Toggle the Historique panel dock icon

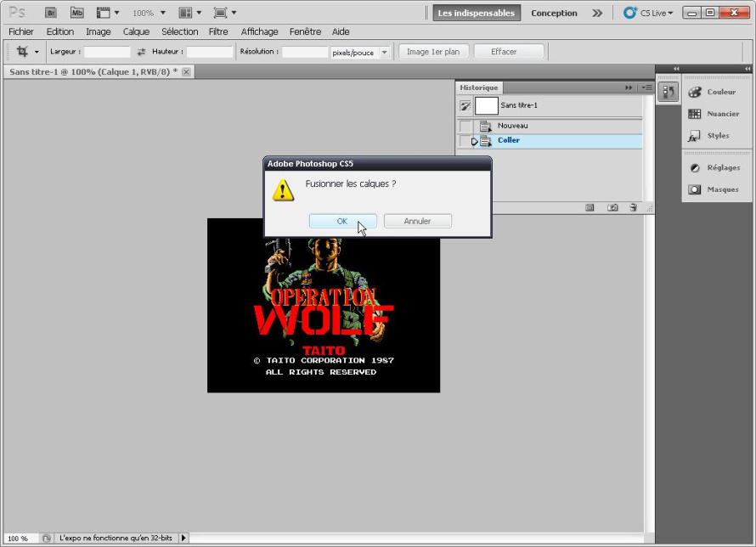point(669,92)
